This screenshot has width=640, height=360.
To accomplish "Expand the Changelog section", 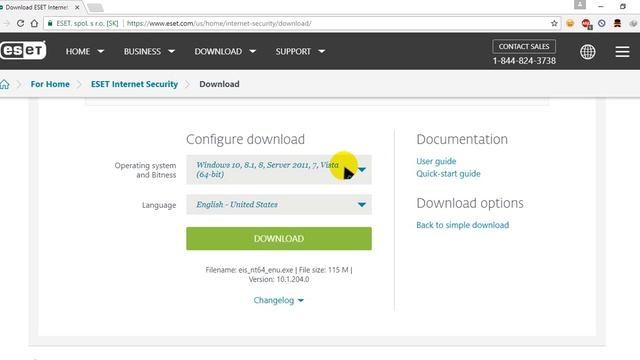I will click(279, 300).
